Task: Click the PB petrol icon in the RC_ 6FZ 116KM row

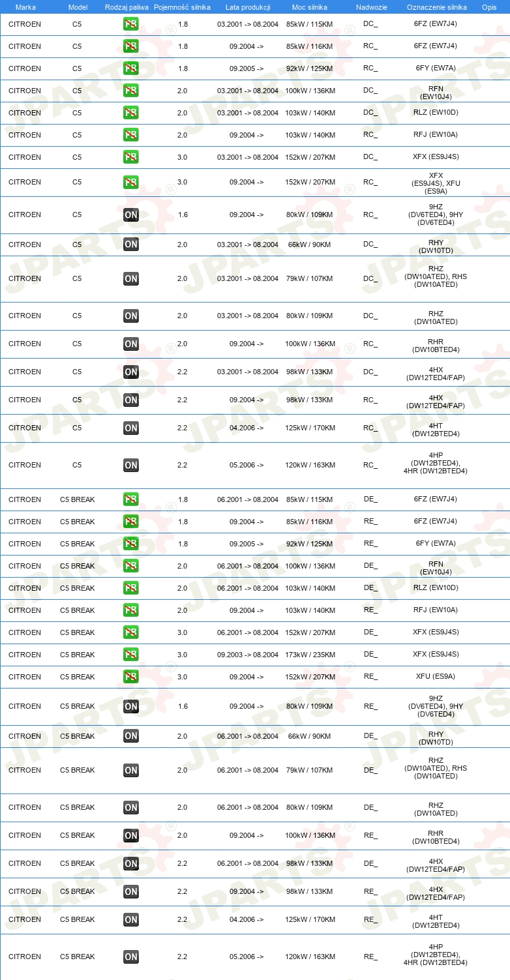Action: click(x=130, y=46)
